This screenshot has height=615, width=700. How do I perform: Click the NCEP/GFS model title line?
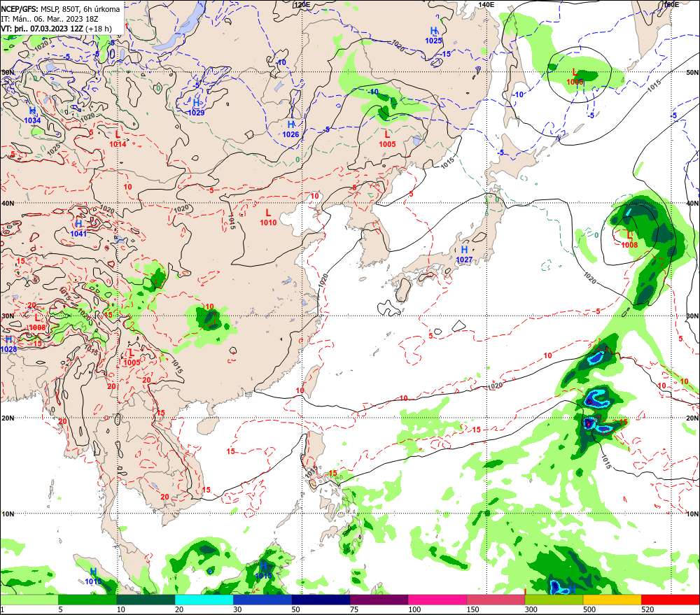(x=60, y=9)
